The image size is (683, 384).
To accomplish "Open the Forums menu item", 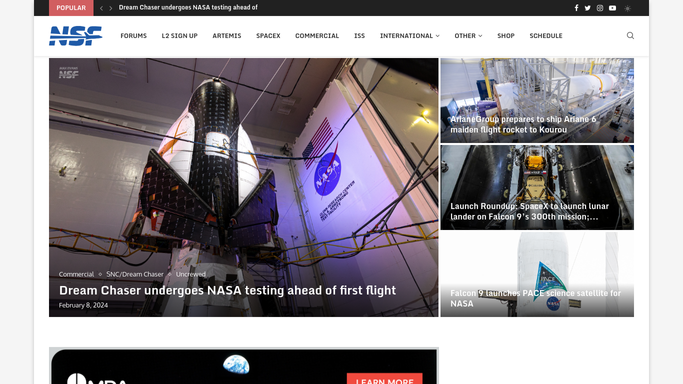I will pyautogui.click(x=134, y=36).
